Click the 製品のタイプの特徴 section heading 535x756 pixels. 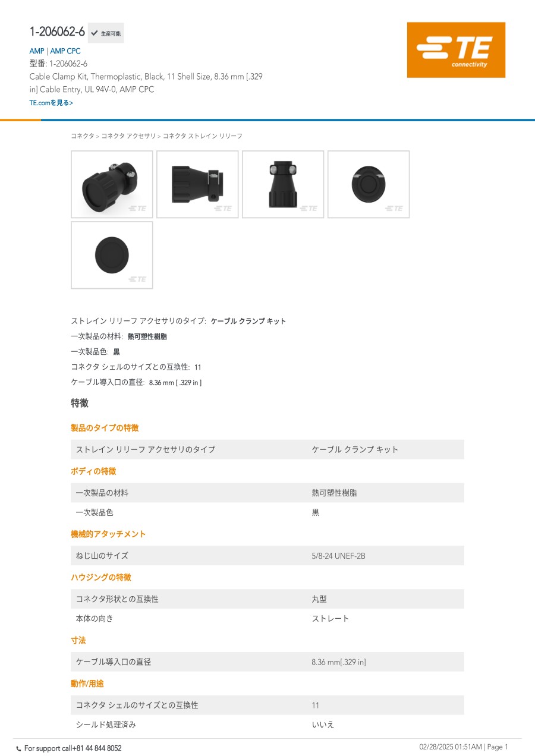105,428
